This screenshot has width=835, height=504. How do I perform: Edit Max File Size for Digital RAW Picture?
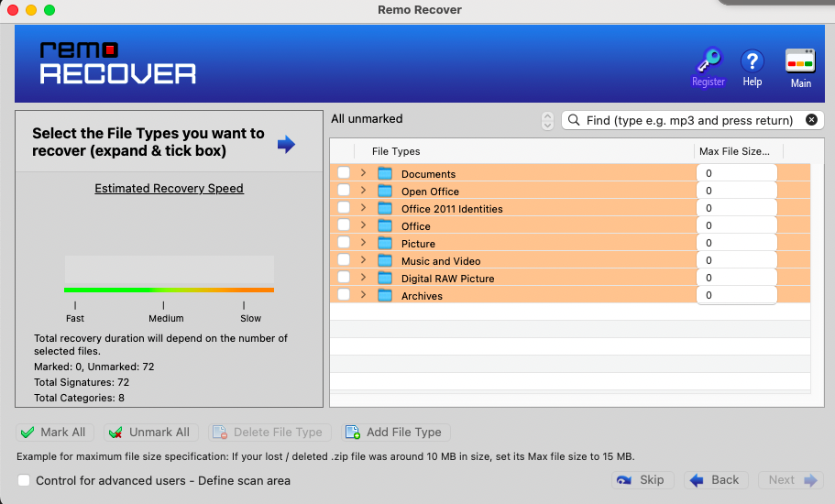click(737, 278)
